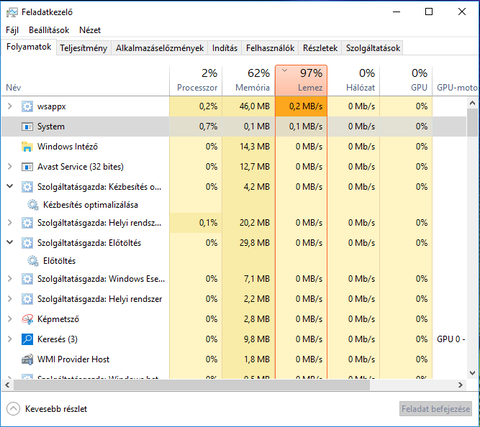Image resolution: width=480 pixels, height=427 pixels.
Task: Open the Beállítások menu
Action: coord(49,30)
